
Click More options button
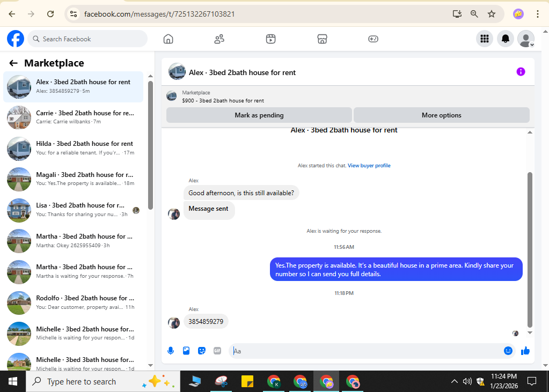[442, 115]
